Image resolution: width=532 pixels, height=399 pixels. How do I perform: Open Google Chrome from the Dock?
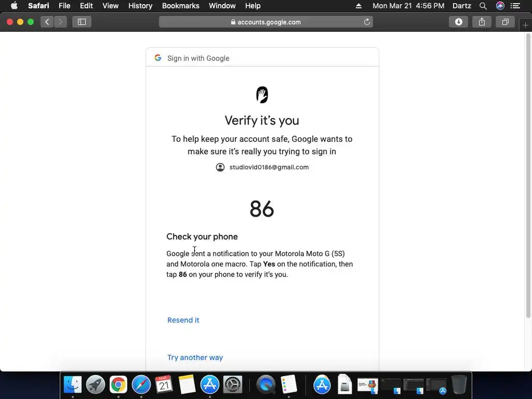[118, 384]
